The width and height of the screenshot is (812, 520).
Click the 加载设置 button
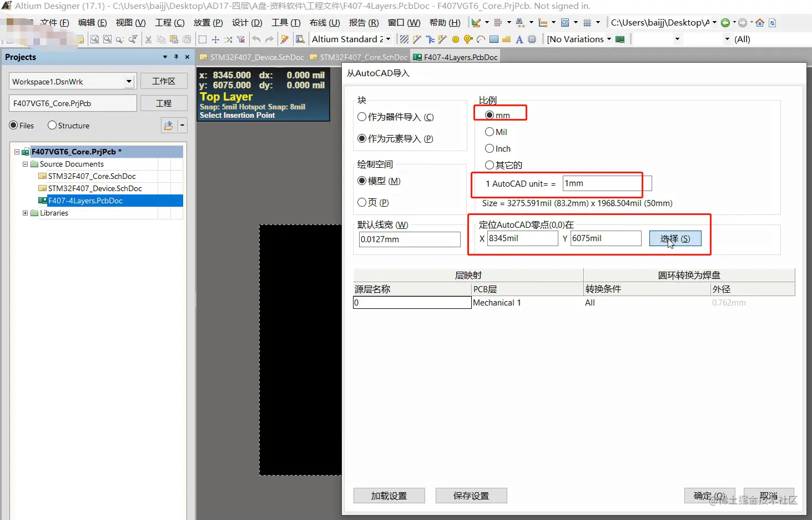coord(389,496)
